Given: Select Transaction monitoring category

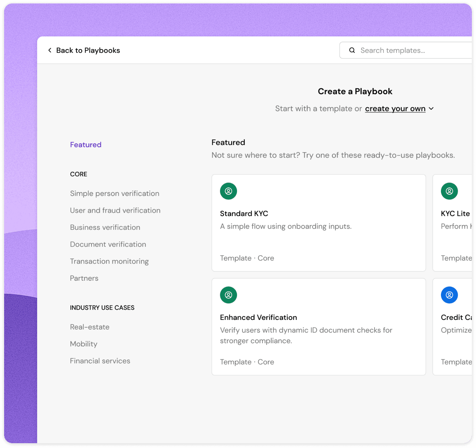Looking at the screenshot, I should [109, 261].
